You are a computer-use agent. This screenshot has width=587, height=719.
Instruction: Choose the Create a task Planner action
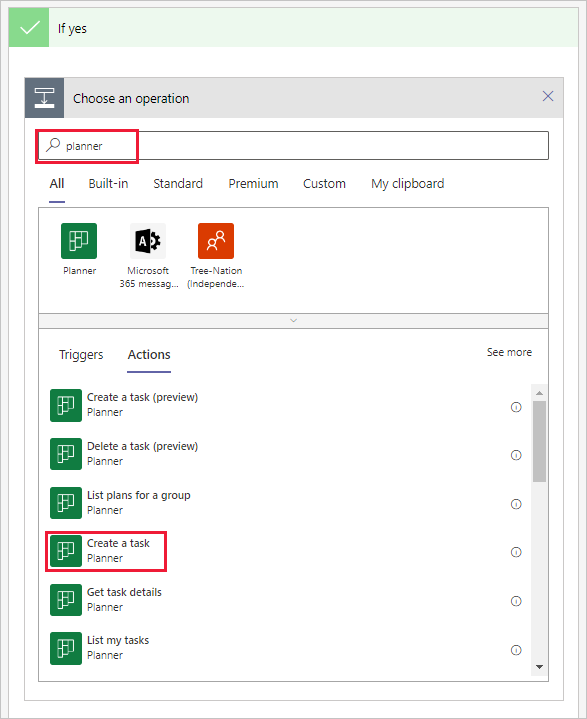tap(106, 551)
